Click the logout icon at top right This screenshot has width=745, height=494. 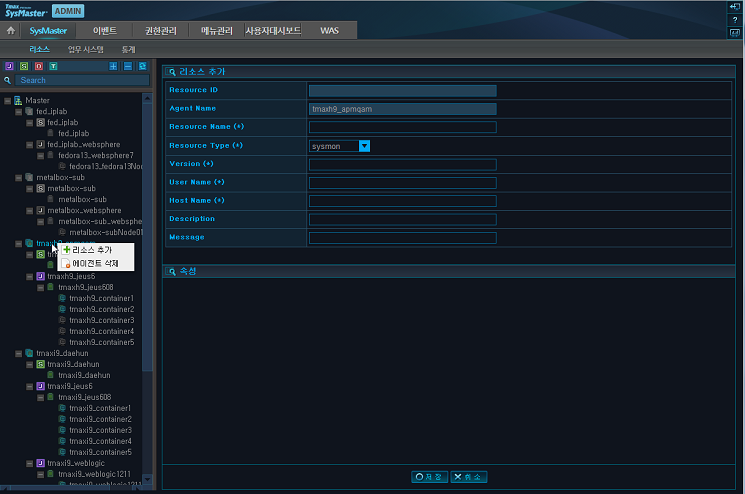pos(735,7)
